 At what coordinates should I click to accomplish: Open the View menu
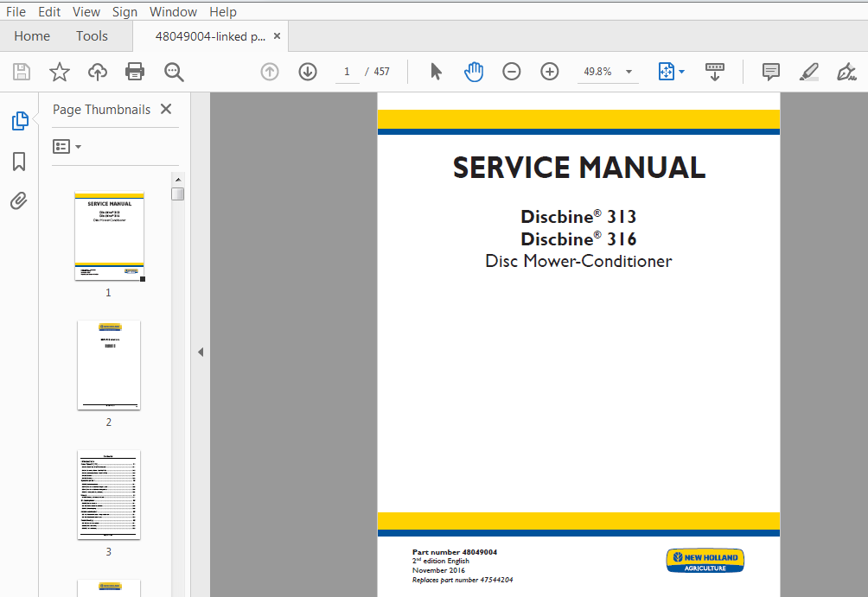tap(86, 11)
